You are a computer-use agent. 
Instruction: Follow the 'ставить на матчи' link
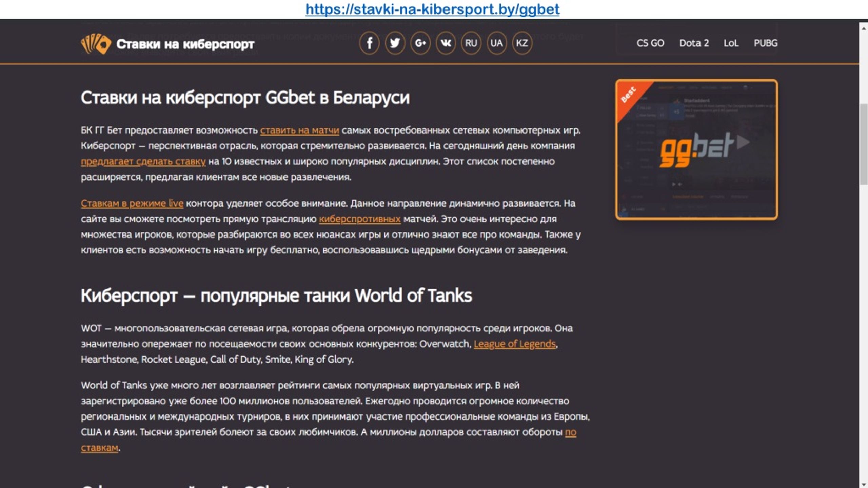pyautogui.click(x=300, y=130)
